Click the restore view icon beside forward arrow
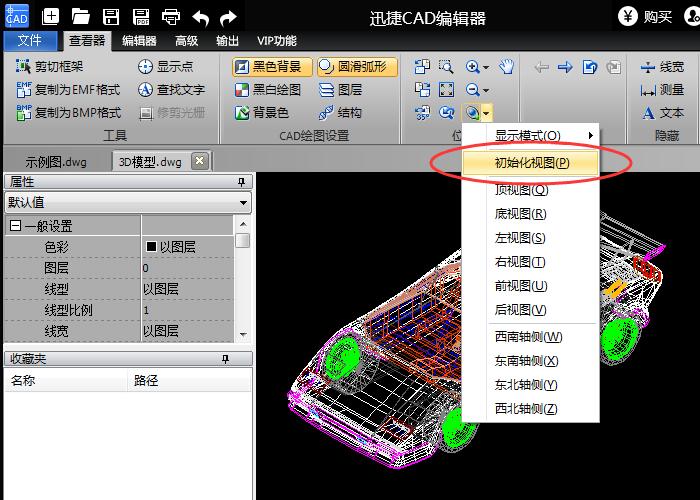The height and width of the screenshot is (500, 700). click(590, 67)
